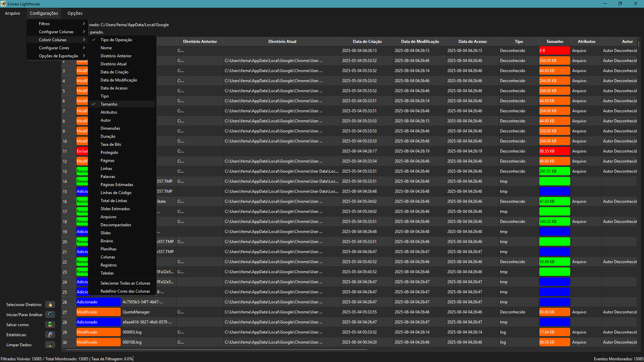Screen dimensions: 644x362
Task: Click the red 0 B size cell
Action: click(554, 51)
